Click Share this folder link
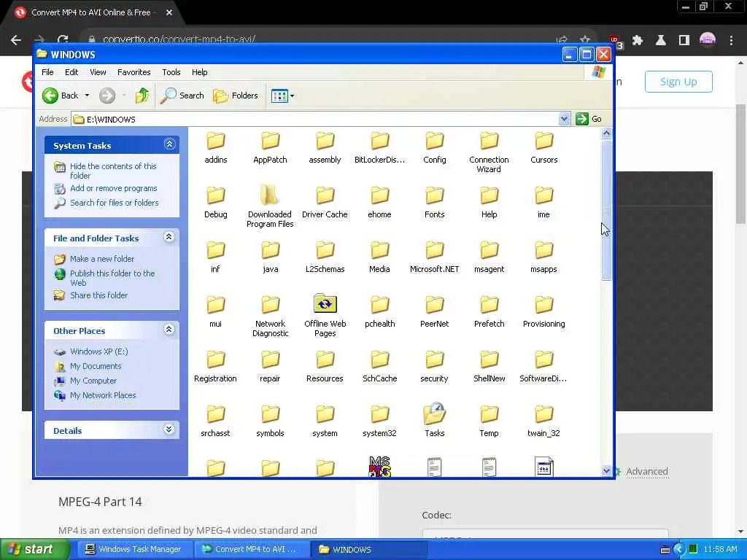Screen dimensions: 747x560 point(98,296)
